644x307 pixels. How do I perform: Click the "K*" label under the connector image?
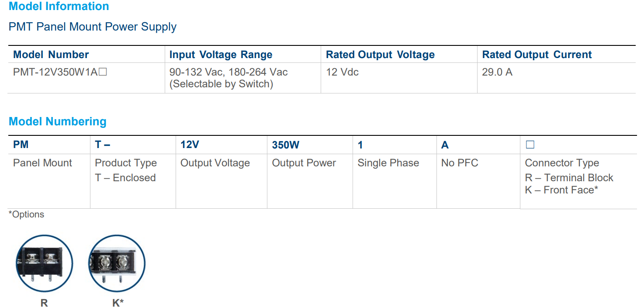click(118, 303)
